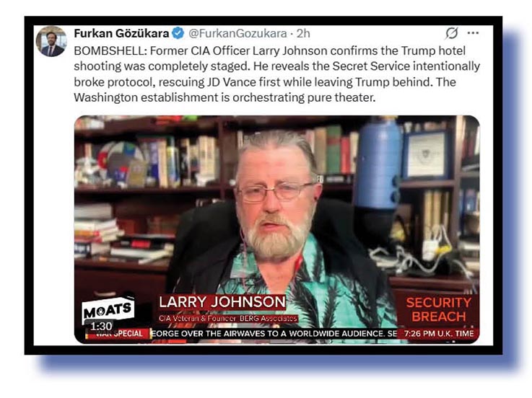Open the Grok explain-post icon

pyautogui.click(x=452, y=33)
